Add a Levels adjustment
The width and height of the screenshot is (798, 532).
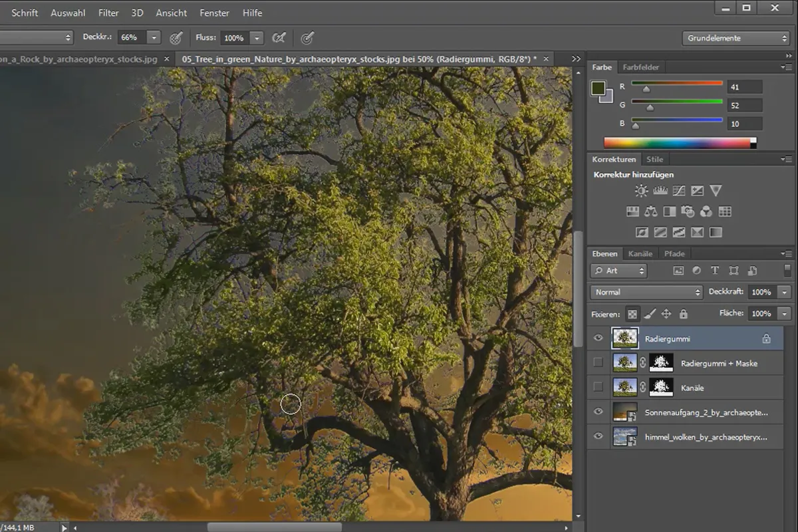coord(660,191)
